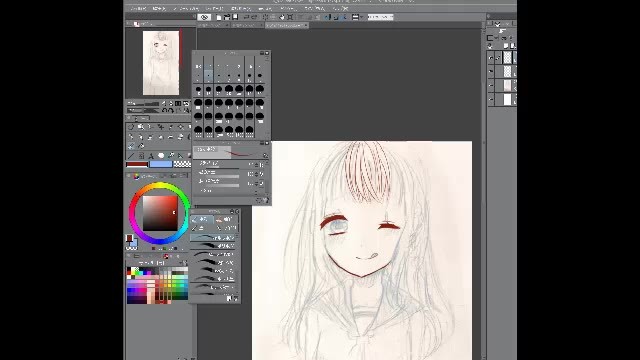
Task: Select the second brush in sub tool list
Action: coord(213,246)
